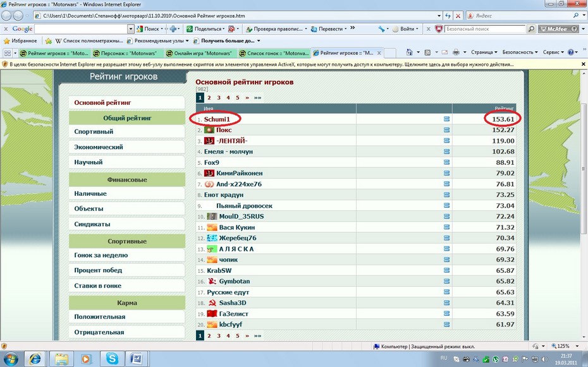Click the Home icon in command bar
Image resolution: width=588 pixels, height=367 pixels.
point(410,52)
